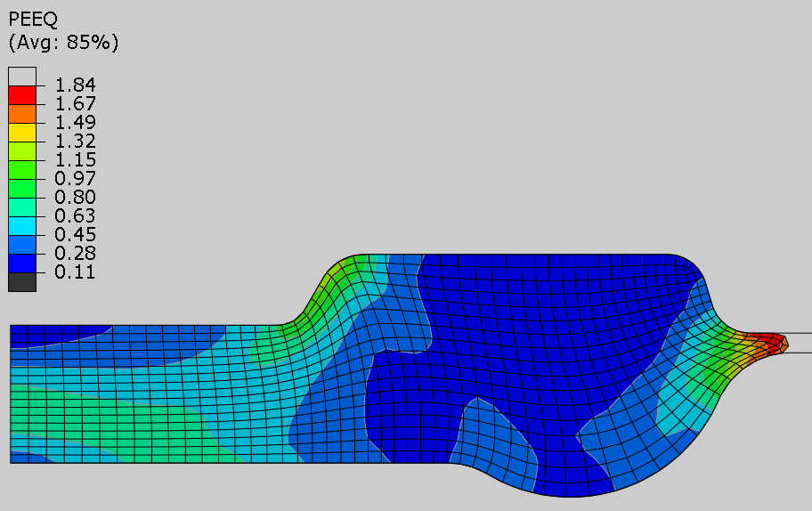Image resolution: width=812 pixels, height=511 pixels.
Task: Select the light gray legend swatch above 1.84
Action: pyautogui.click(x=22, y=76)
